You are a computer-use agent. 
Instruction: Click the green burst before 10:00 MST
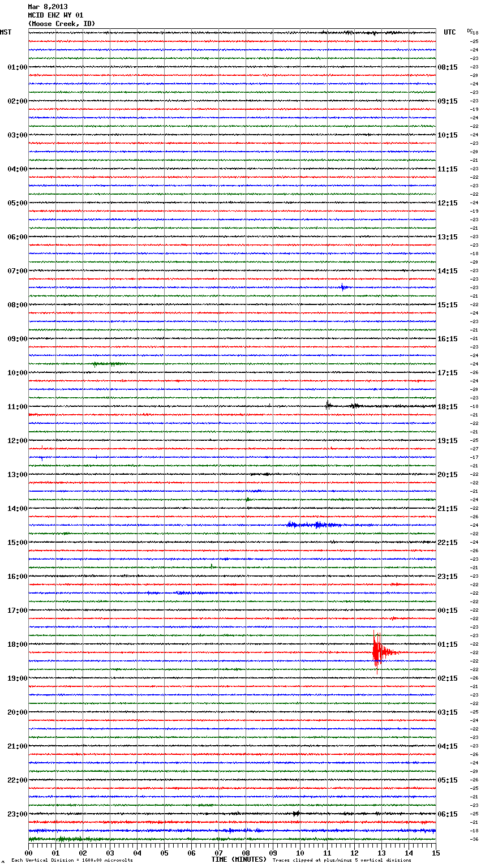pyautogui.click(x=108, y=364)
